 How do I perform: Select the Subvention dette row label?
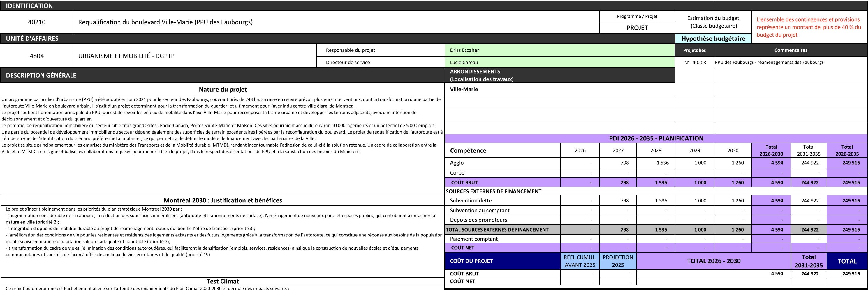(470, 200)
